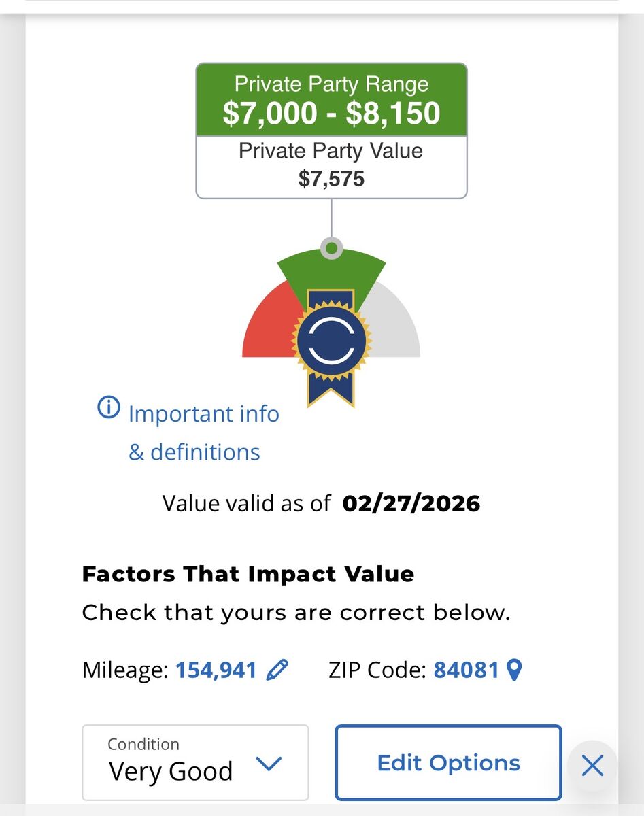Image resolution: width=644 pixels, height=816 pixels.
Task: Click the ZIP code 84081
Action: (467, 670)
